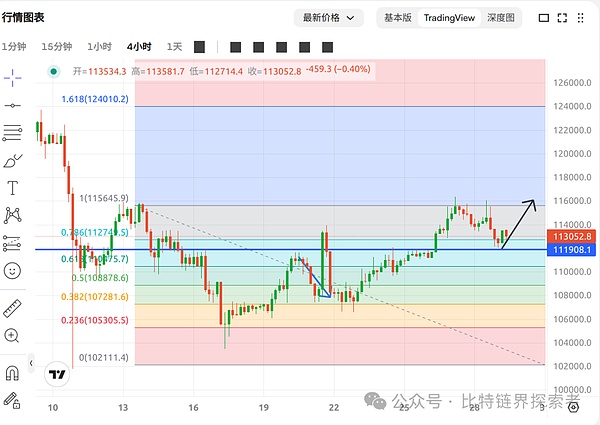Choose the trend line drawing tool

(x=13, y=105)
